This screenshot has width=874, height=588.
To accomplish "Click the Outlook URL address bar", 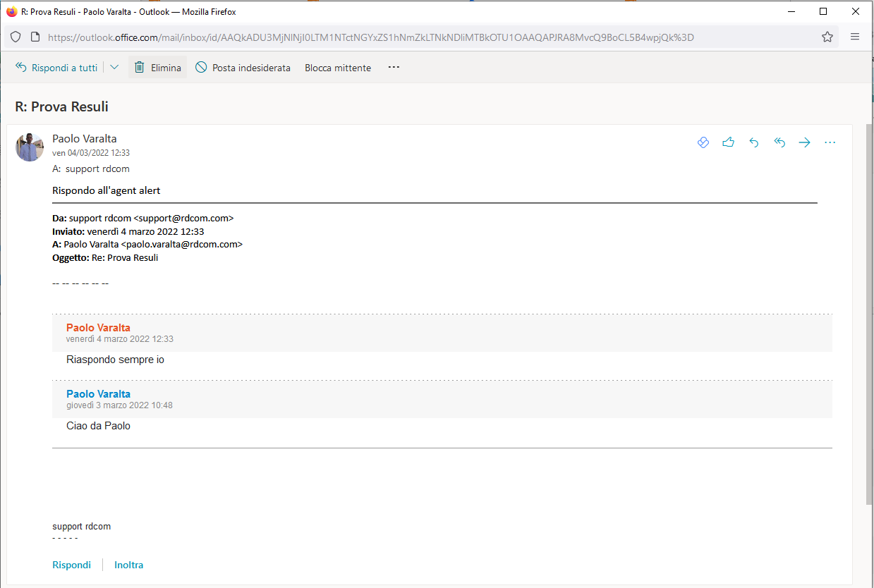I will [x=370, y=37].
